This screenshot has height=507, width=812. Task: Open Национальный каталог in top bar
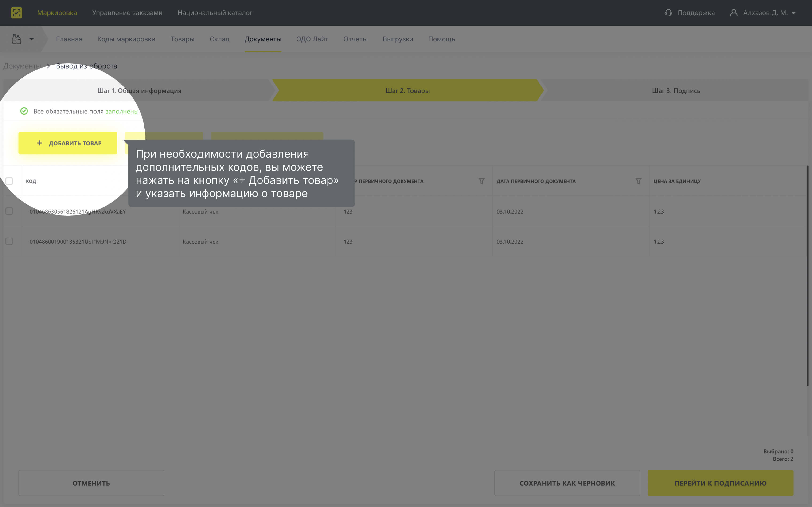coord(215,13)
